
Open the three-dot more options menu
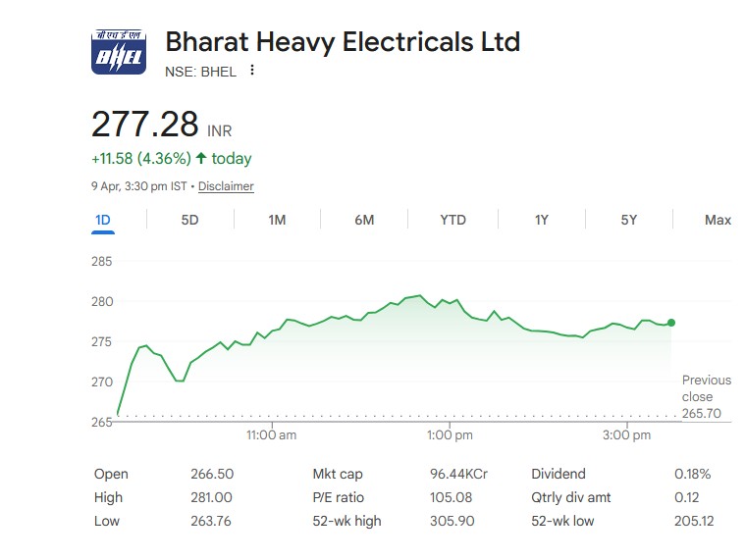[x=252, y=71]
